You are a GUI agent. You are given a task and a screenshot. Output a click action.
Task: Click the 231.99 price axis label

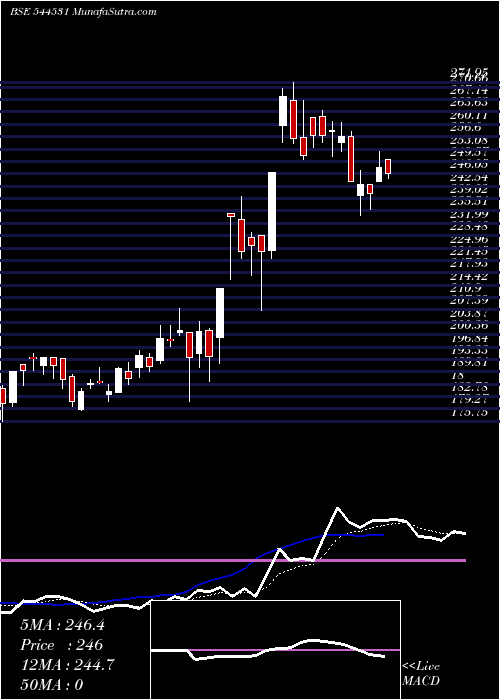click(x=469, y=215)
